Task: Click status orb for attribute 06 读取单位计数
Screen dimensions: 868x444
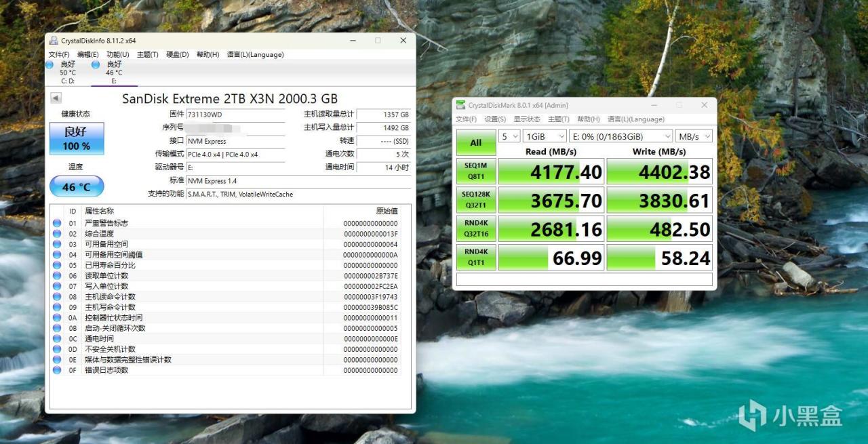Action: tap(57, 275)
